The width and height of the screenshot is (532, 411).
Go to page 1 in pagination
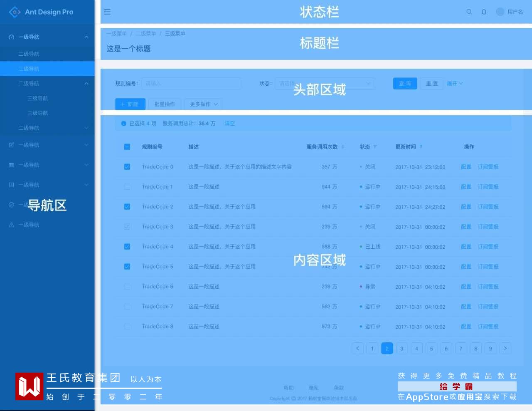(372, 348)
